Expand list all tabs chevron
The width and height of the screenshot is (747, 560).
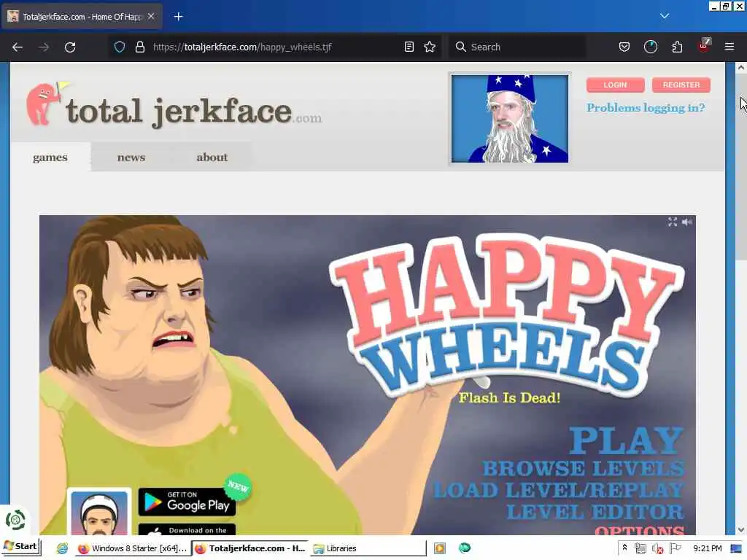(x=664, y=16)
